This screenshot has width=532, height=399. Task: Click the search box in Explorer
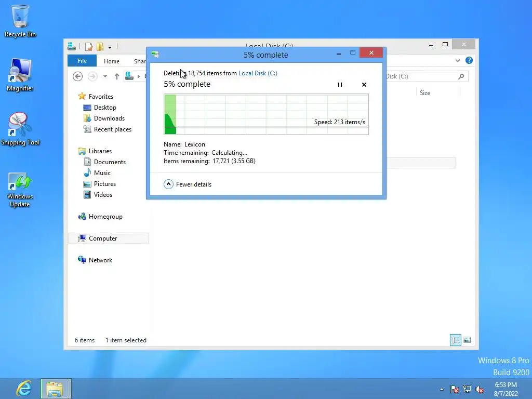pos(427,76)
